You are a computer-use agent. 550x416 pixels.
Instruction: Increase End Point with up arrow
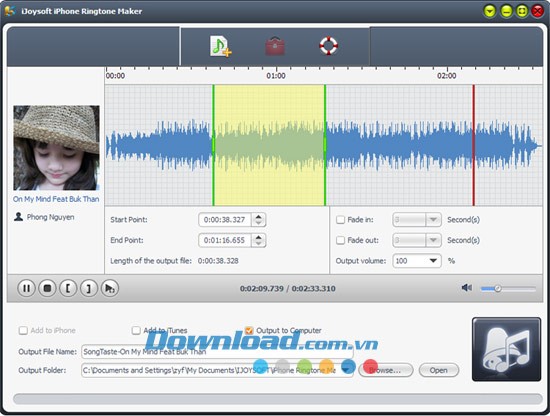coord(259,237)
